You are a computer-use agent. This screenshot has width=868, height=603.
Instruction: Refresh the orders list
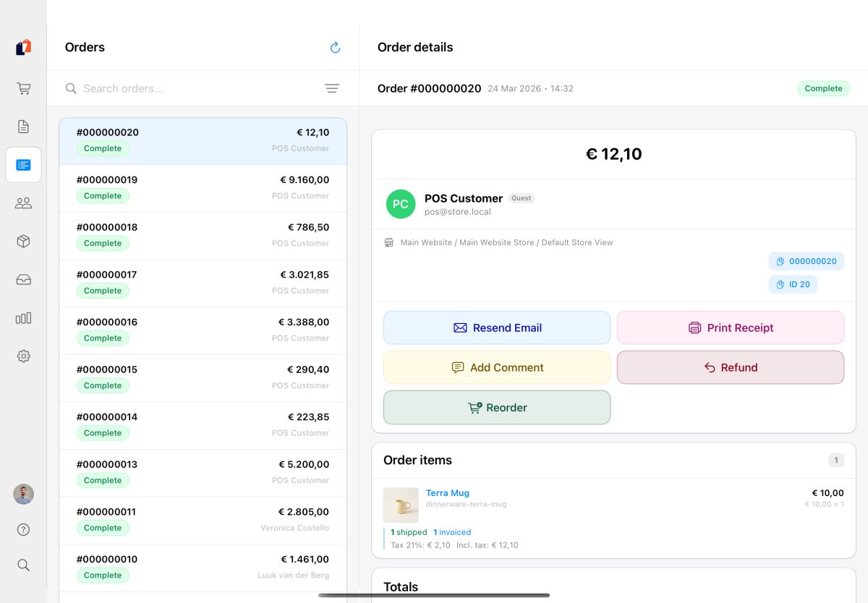click(335, 47)
